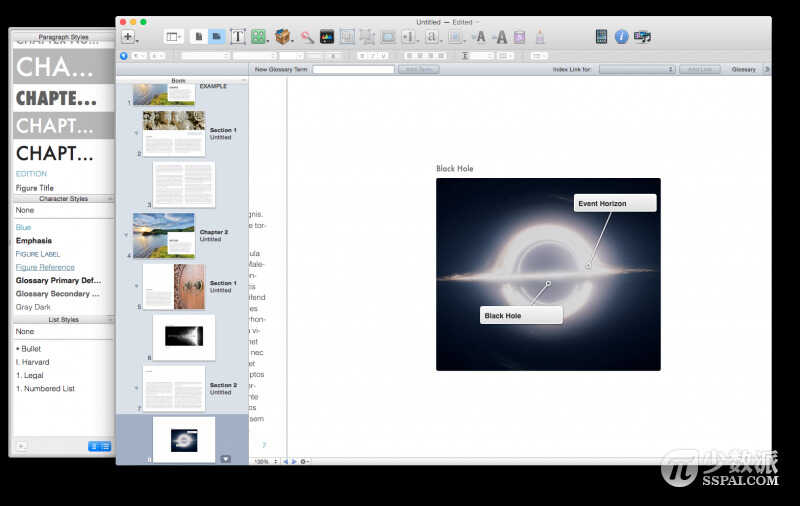Open the Index Link for dropdown
The width and height of the screenshot is (800, 506).
(x=637, y=69)
